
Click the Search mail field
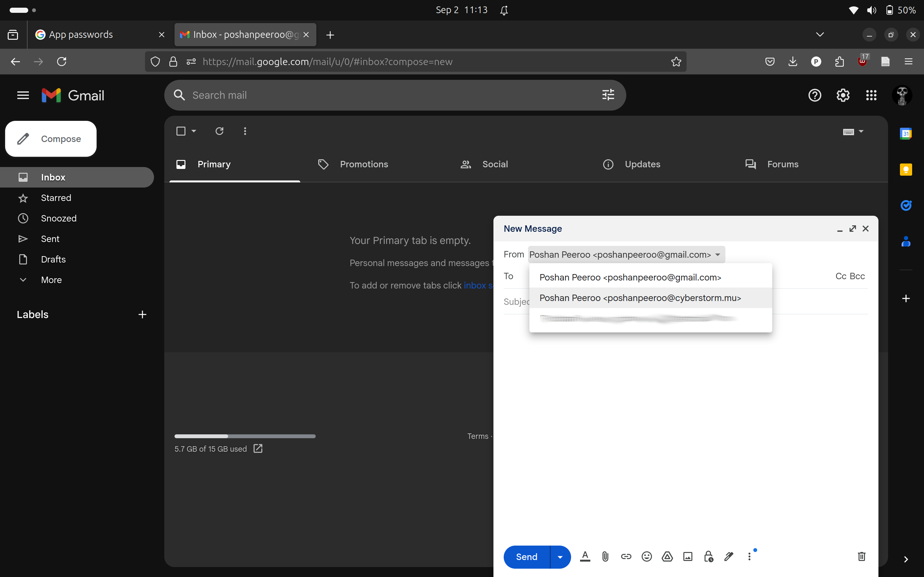point(393,95)
